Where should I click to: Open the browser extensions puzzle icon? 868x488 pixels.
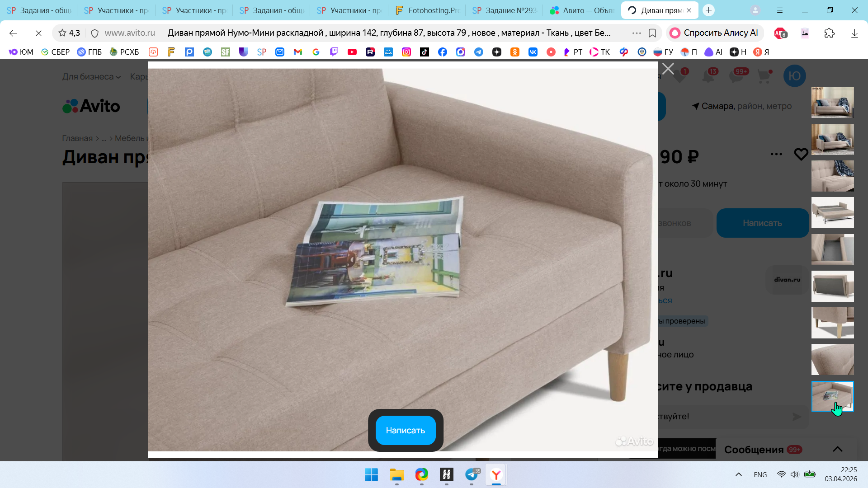coord(829,33)
